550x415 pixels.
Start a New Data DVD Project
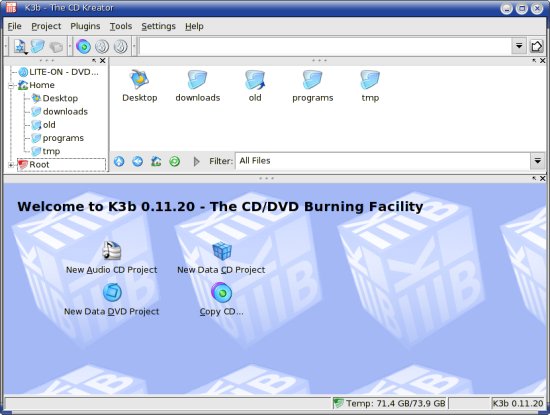[112, 300]
